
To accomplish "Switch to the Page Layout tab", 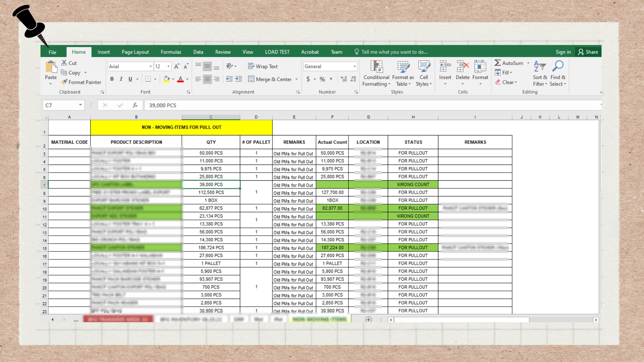I will [x=135, y=52].
